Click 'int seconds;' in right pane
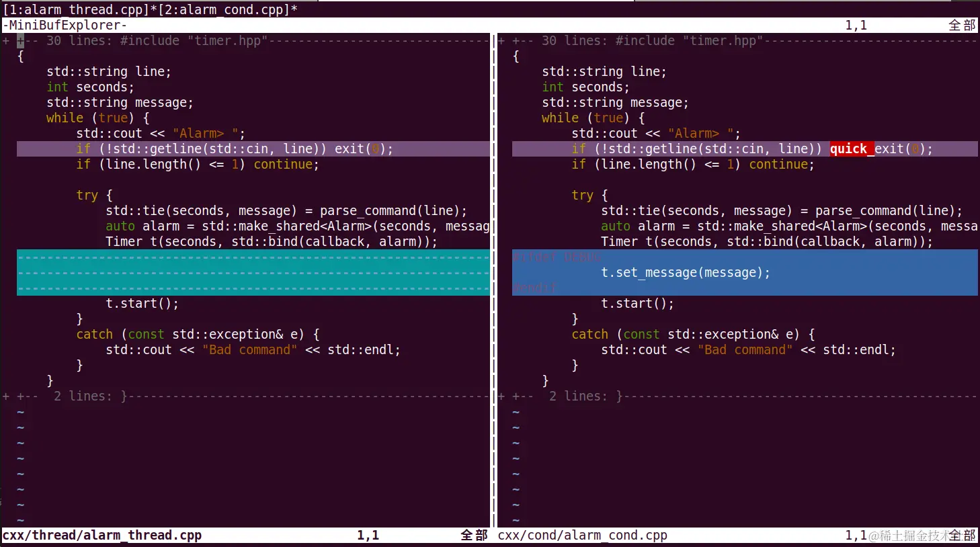Viewport: 980px width, 547px height. click(585, 87)
